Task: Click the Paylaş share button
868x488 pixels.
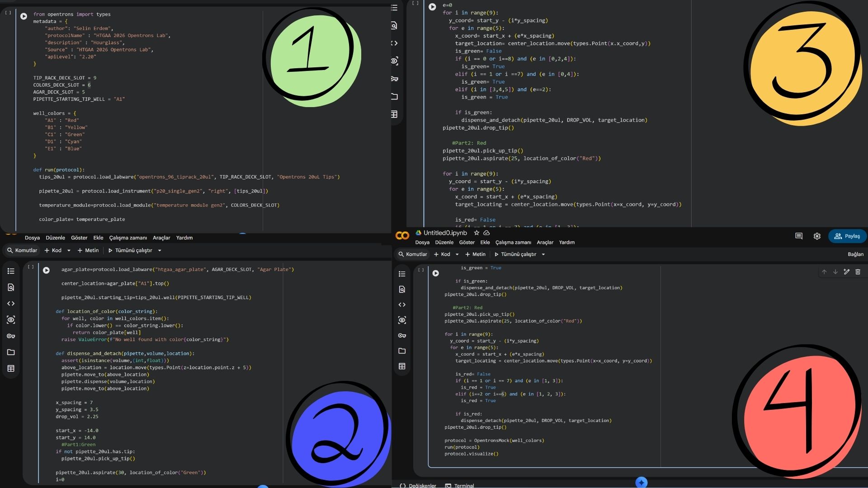Action: (847, 236)
